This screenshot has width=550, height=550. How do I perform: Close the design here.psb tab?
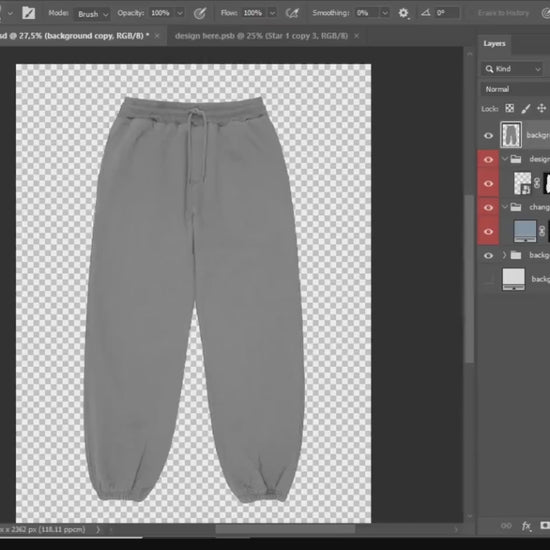356,36
